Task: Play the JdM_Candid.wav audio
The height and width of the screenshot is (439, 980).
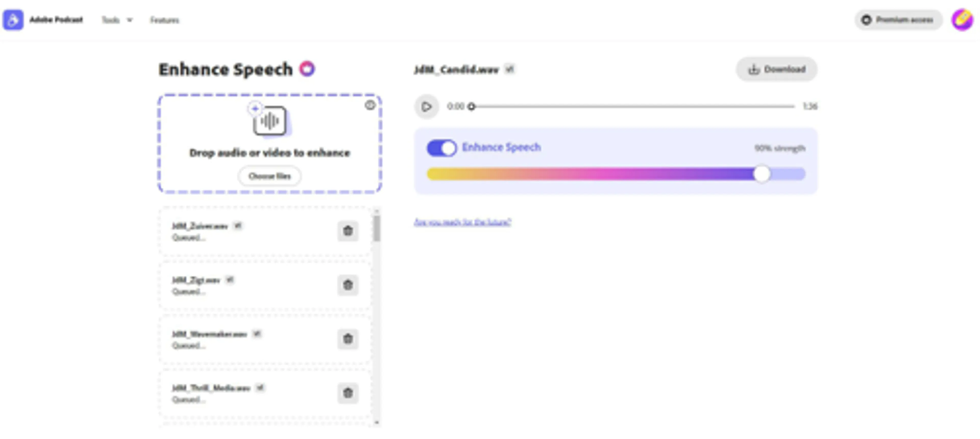Action: [426, 106]
